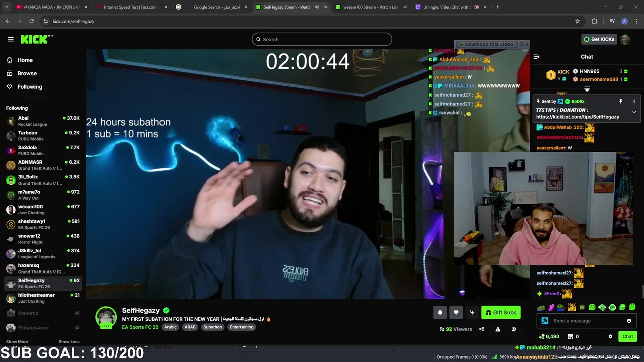Image resolution: width=644 pixels, height=362 pixels.
Task: Click the Download this video button
Action: pyautogui.click(x=487, y=44)
